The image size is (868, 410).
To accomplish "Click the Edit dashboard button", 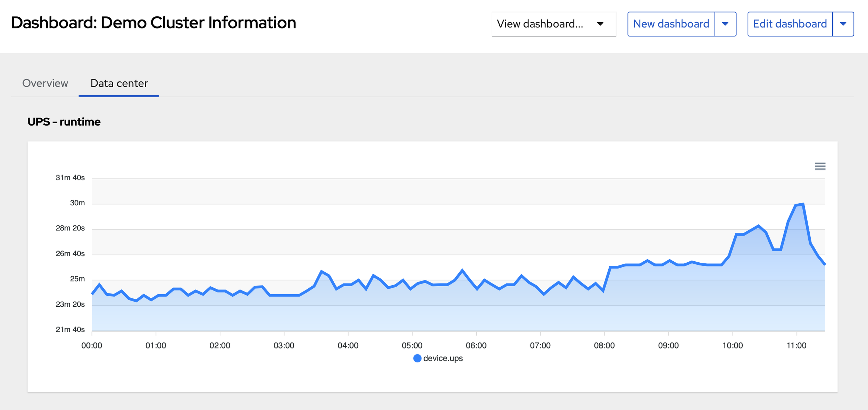I will tap(790, 24).
